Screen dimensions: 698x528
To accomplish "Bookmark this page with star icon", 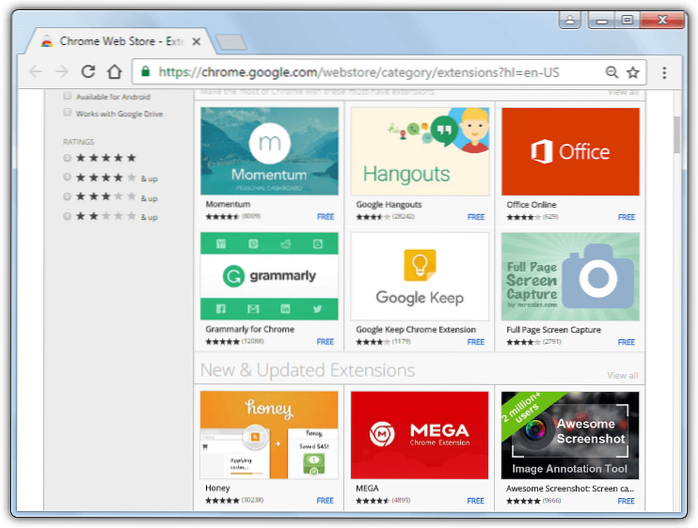I will 633,72.
